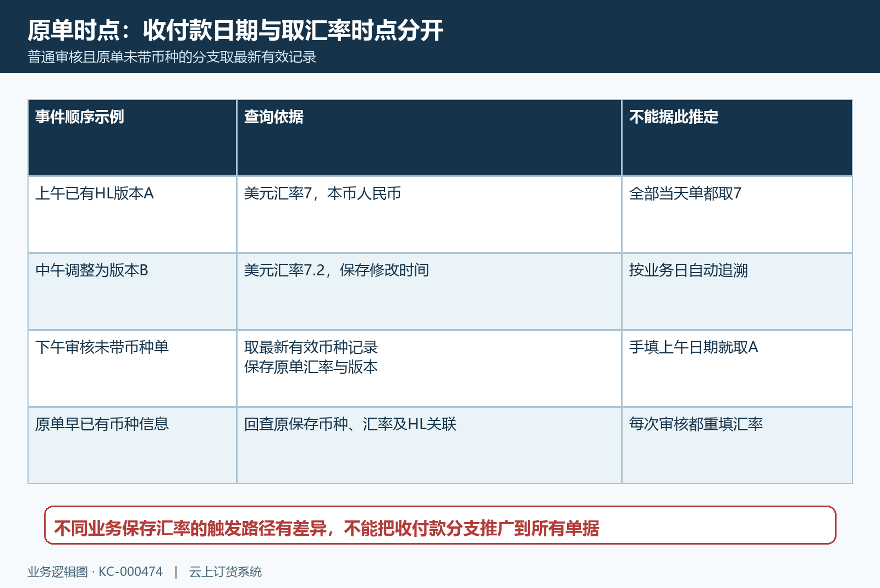Click footer text 云上订货系统
The width and height of the screenshot is (880, 588).
click(226, 572)
